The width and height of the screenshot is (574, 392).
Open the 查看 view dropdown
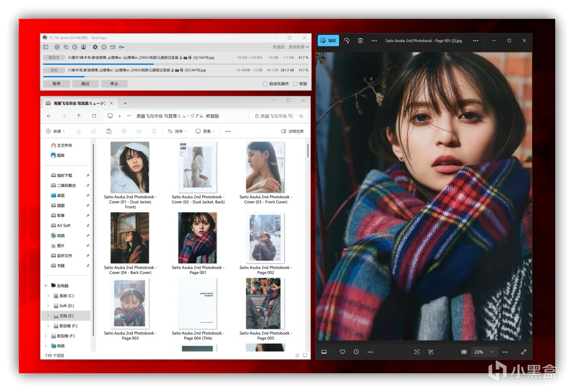205,131
